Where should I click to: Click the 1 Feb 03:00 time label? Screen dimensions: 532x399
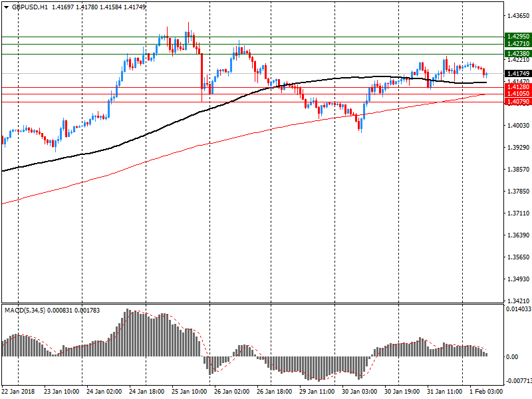click(x=486, y=392)
